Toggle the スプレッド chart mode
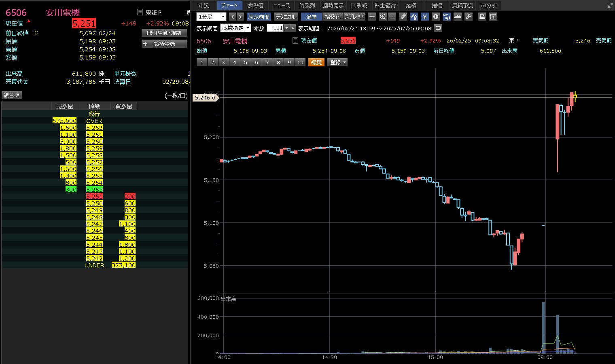615x364 pixels. [x=354, y=17]
